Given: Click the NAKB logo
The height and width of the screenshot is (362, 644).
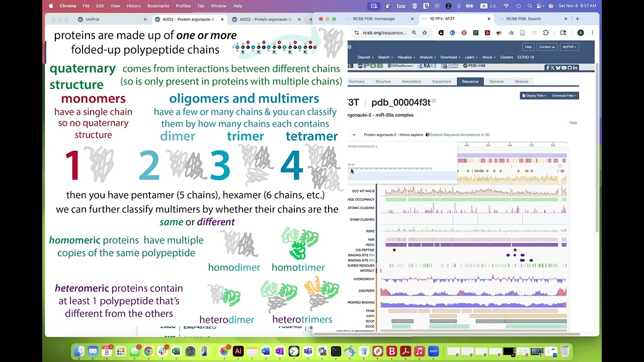Looking at the screenshot, I should (x=428, y=66).
